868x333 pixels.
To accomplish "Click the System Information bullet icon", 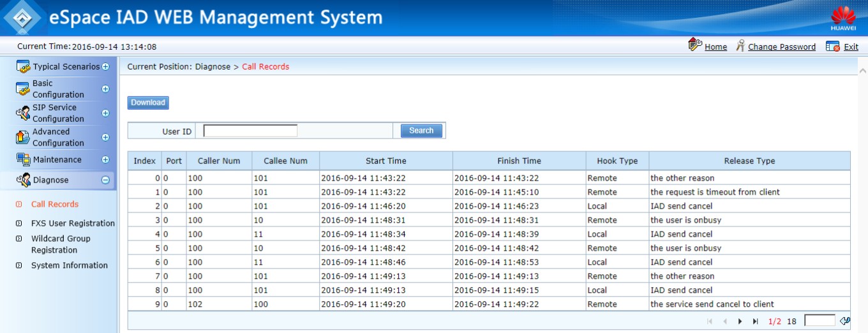I will pos(19,265).
